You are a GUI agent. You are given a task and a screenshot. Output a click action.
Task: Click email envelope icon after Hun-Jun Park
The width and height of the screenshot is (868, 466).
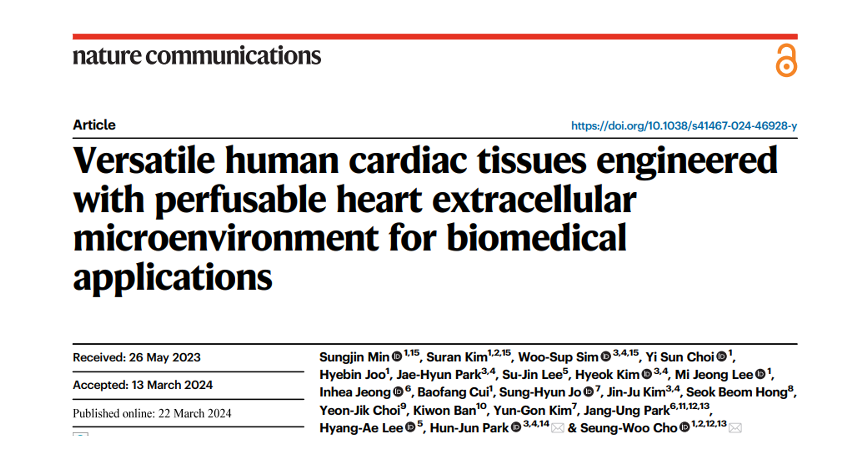click(x=558, y=428)
